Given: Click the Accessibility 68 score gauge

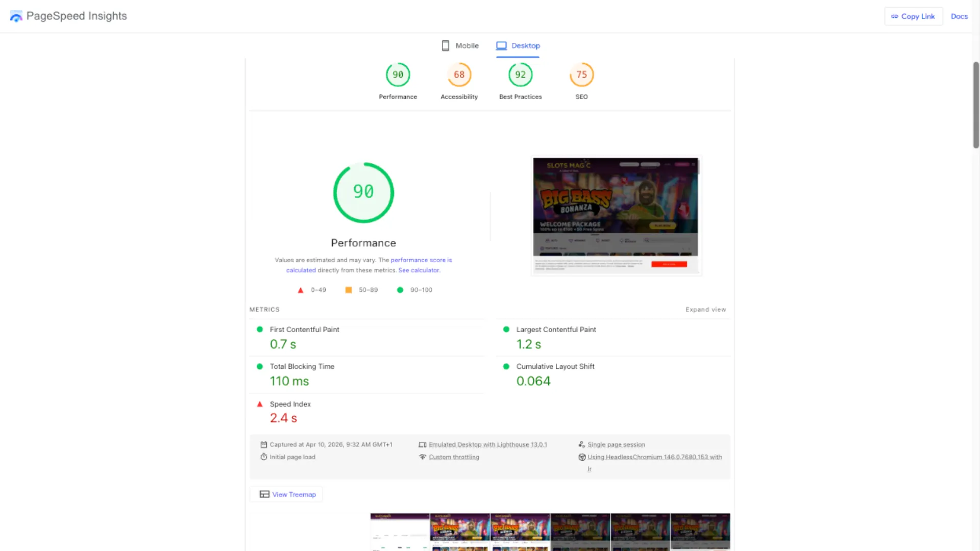Looking at the screenshot, I should [x=459, y=74].
